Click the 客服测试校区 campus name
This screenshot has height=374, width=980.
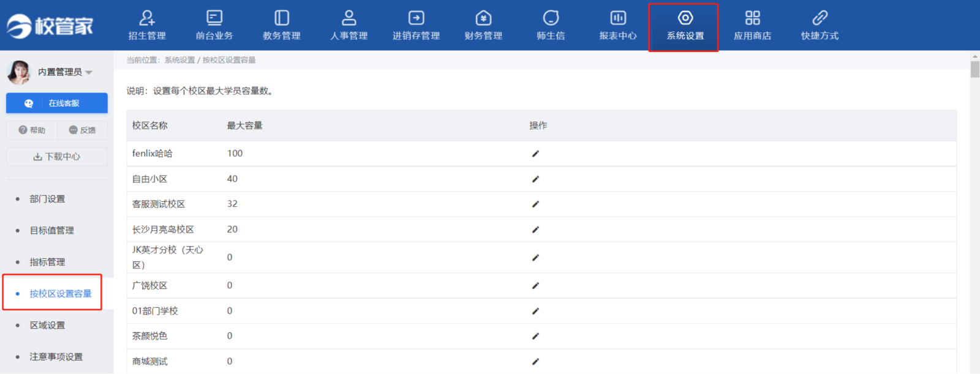tap(159, 204)
